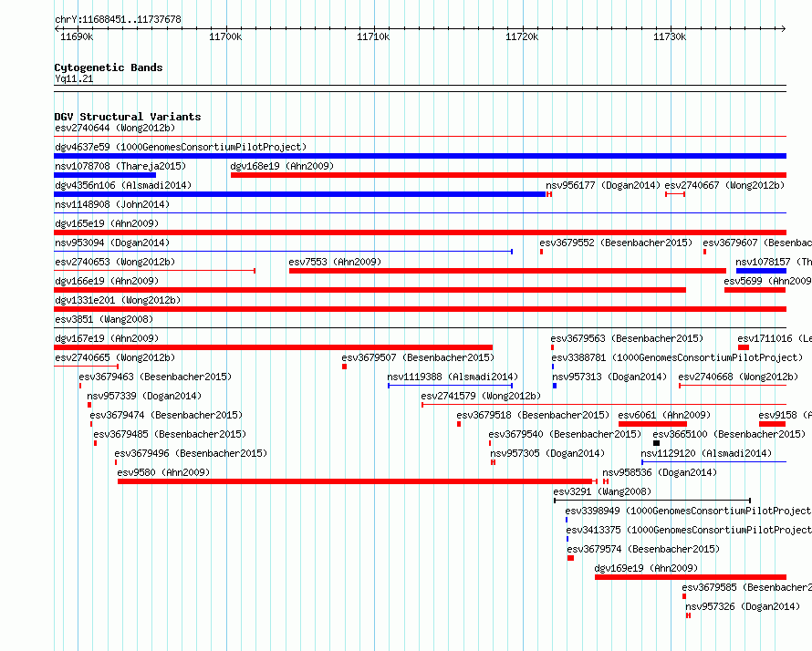Open dgv1331e201 (Wong2012b) variant
812x651 pixels.
coord(118,300)
